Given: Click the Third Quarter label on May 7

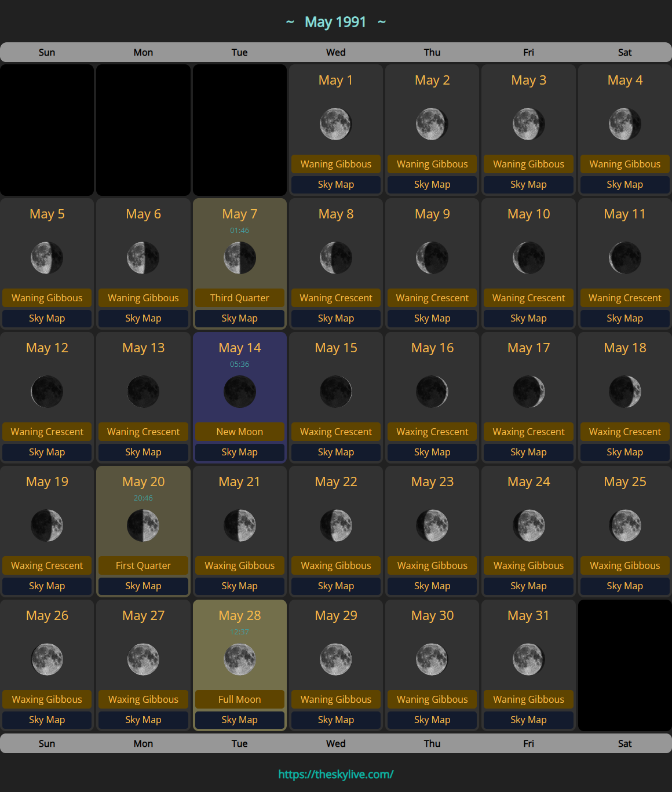Looking at the screenshot, I should click(x=239, y=298).
